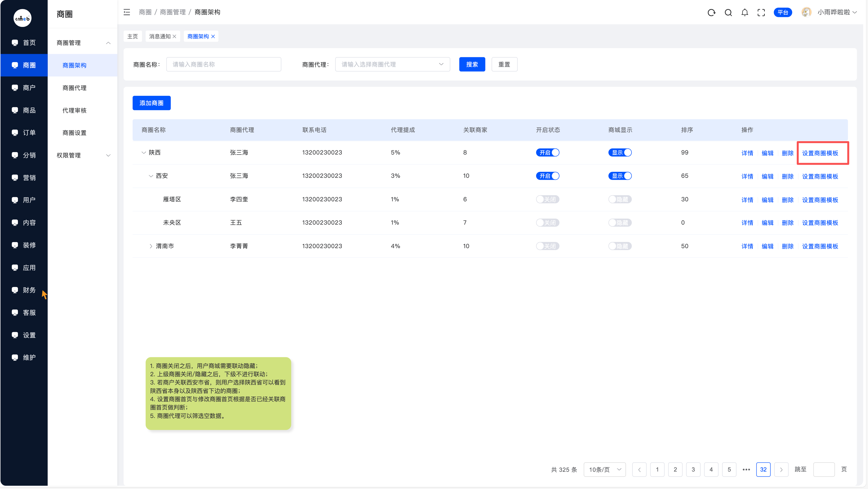Click the crmeb logo
The height and width of the screenshot is (489, 868).
22,18
